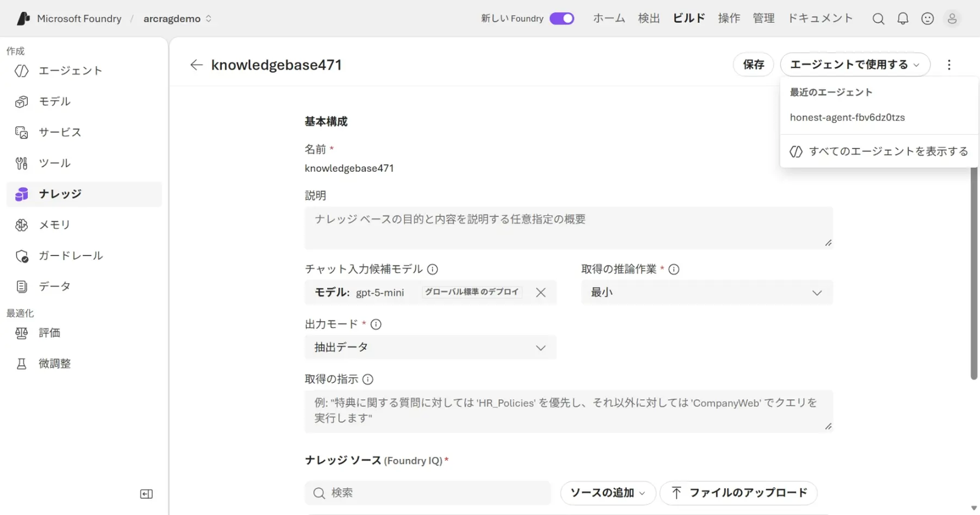Select honest-agent-fbv6dz0tzs from recent agents
The image size is (980, 515).
coord(879,117)
